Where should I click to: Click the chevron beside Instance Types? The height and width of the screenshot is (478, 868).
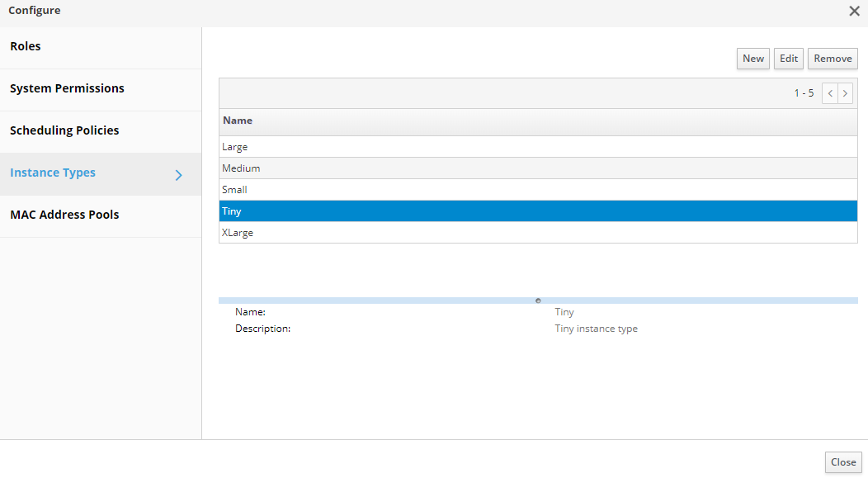pos(179,174)
